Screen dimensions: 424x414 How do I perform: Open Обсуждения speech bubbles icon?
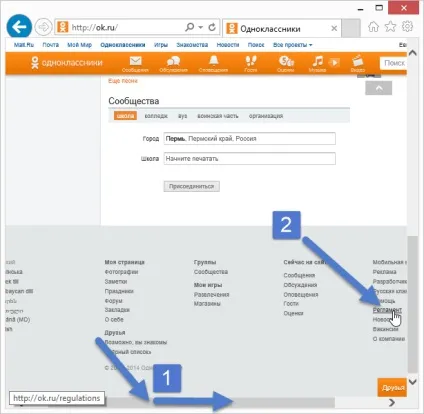pyautogui.click(x=173, y=64)
